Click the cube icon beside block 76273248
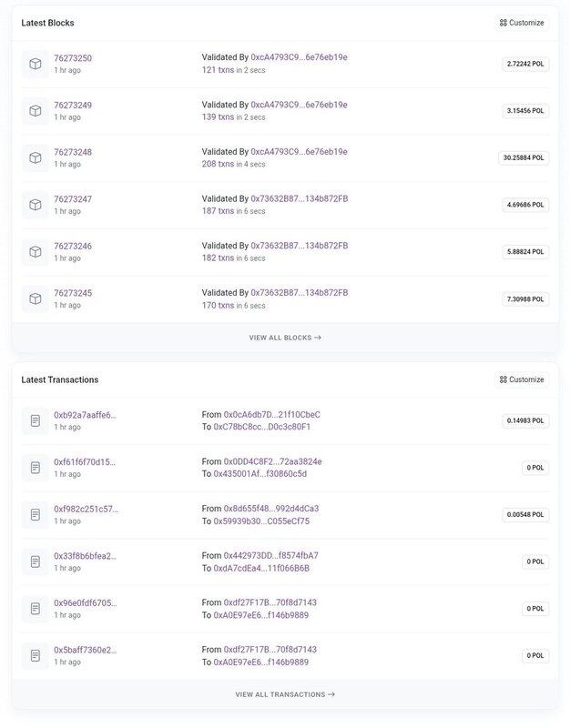The height and width of the screenshot is (728, 570). click(36, 157)
